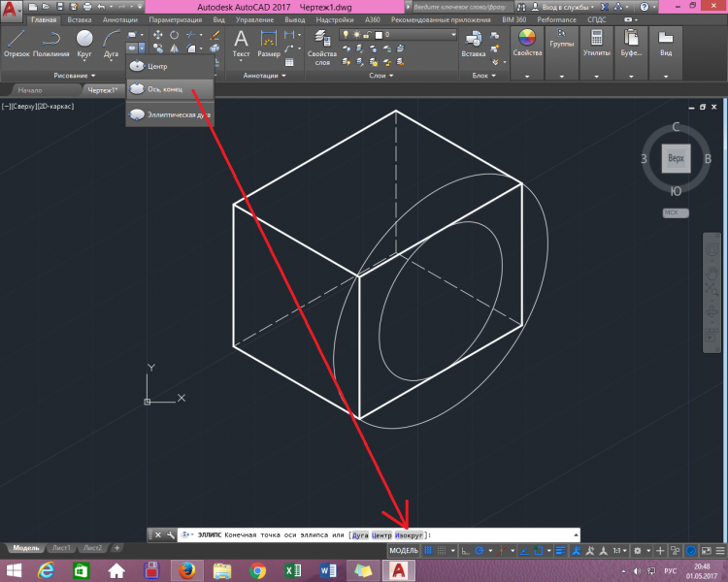The height and width of the screenshot is (582, 728).
Task: Click the Copy objects icon
Action: point(158,48)
